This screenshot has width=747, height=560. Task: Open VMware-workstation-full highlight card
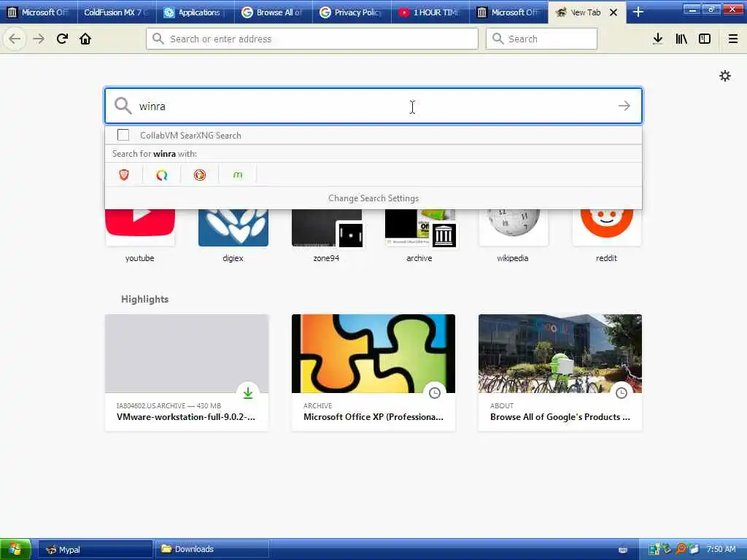[187, 373]
